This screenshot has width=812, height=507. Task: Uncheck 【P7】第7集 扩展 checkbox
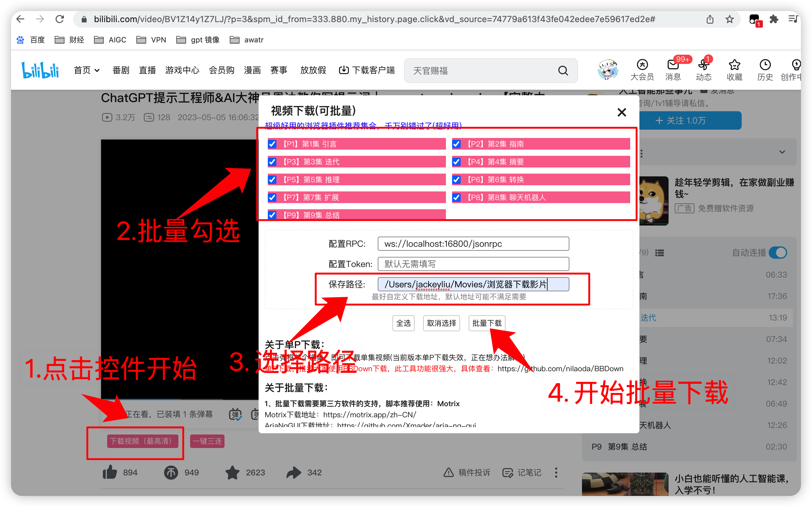[x=272, y=197]
